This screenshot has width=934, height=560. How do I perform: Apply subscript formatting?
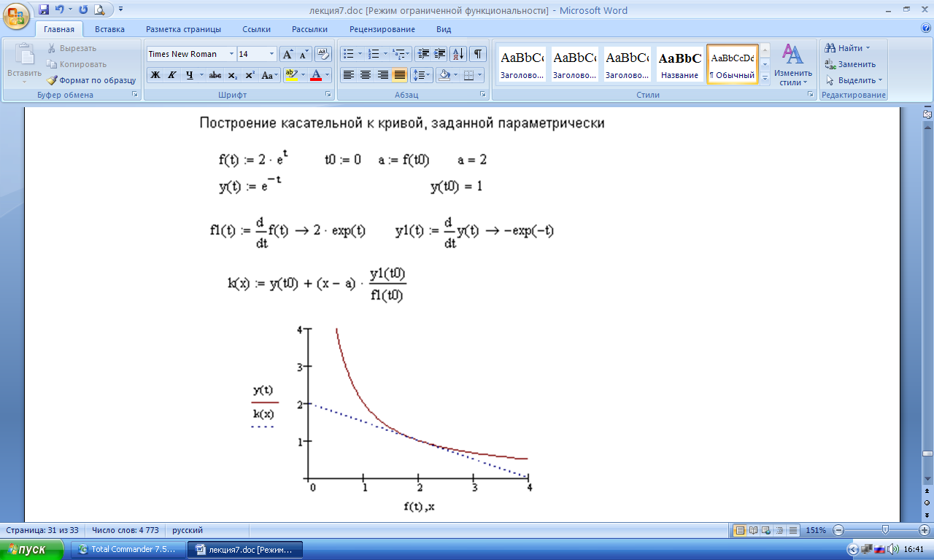tap(233, 75)
